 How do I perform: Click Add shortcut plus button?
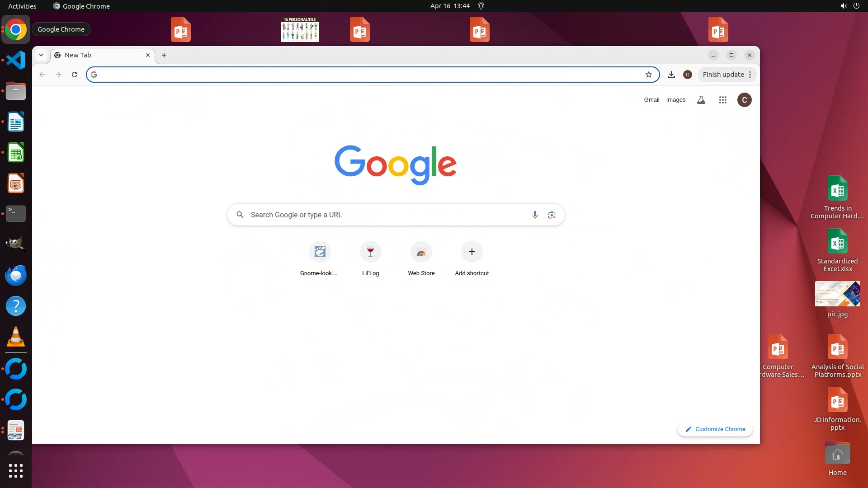pos(472,252)
